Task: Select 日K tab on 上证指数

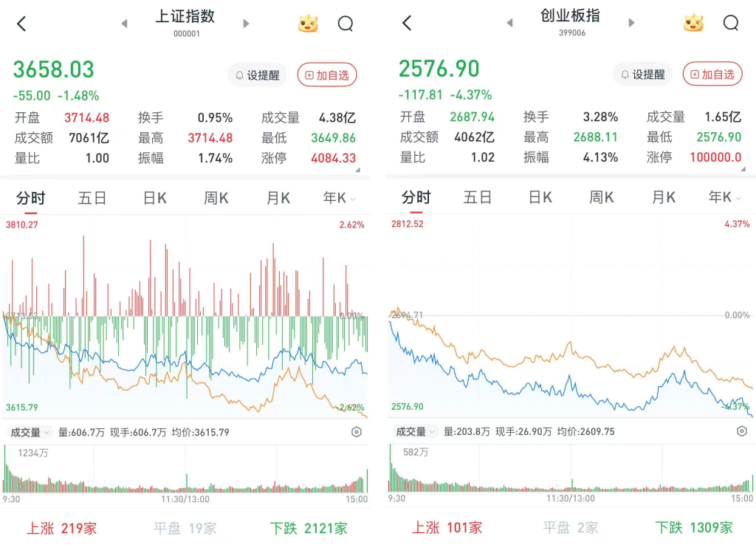Action: 155,198
